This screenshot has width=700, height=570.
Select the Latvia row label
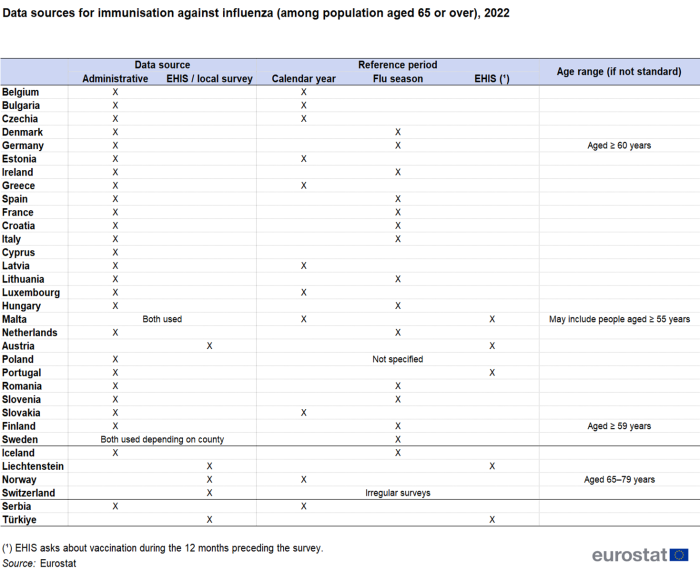(x=16, y=266)
